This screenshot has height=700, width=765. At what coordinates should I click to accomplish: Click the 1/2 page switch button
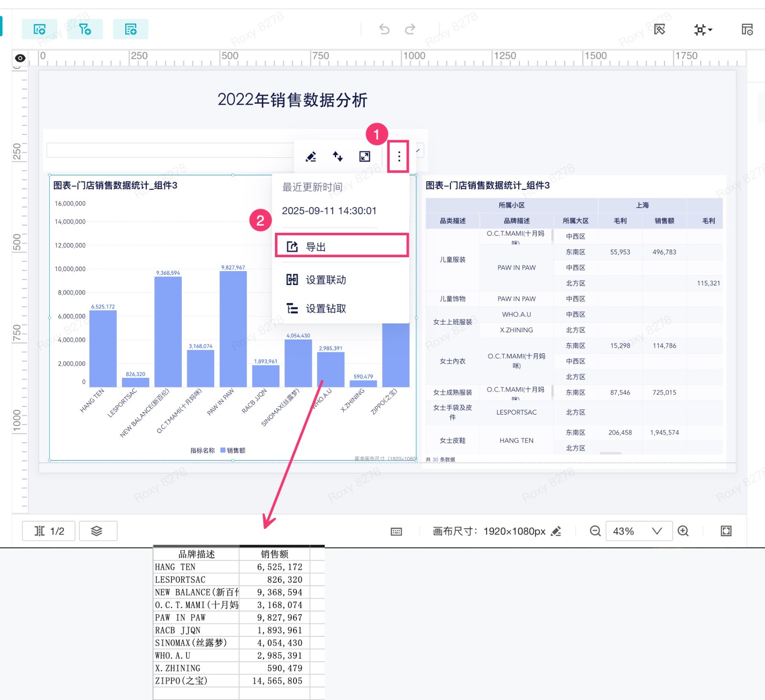point(49,531)
